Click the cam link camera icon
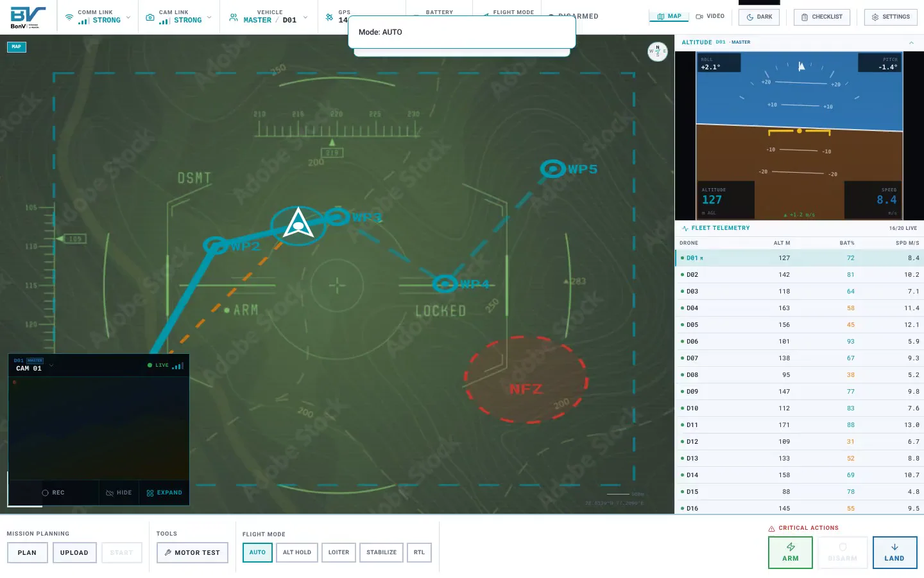 click(150, 17)
